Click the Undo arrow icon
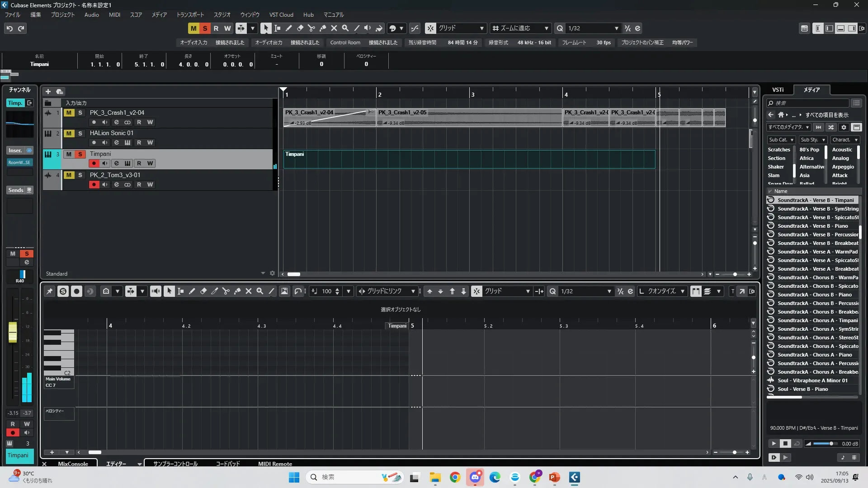The image size is (868, 488). 9,28
